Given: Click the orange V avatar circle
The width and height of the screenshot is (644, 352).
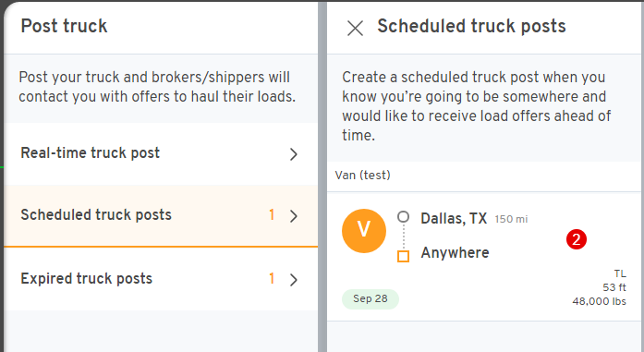Looking at the screenshot, I should (364, 230).
